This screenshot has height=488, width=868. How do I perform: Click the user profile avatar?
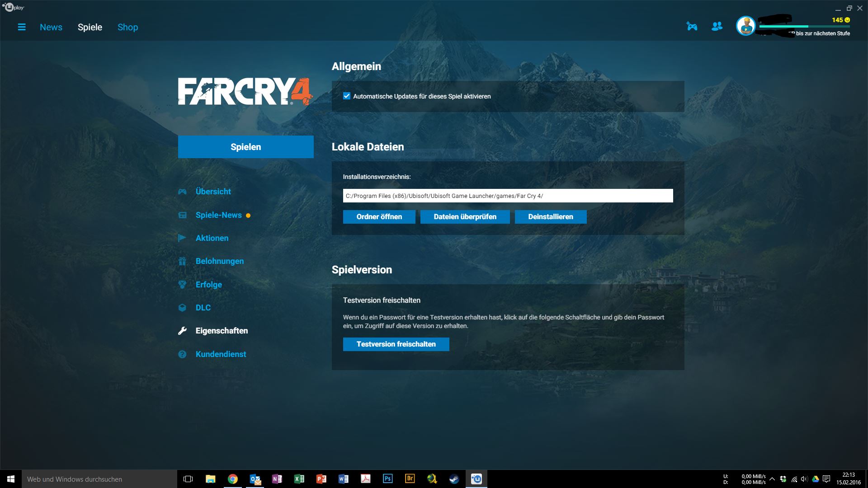pyautogui.click(x=745, y=26)
